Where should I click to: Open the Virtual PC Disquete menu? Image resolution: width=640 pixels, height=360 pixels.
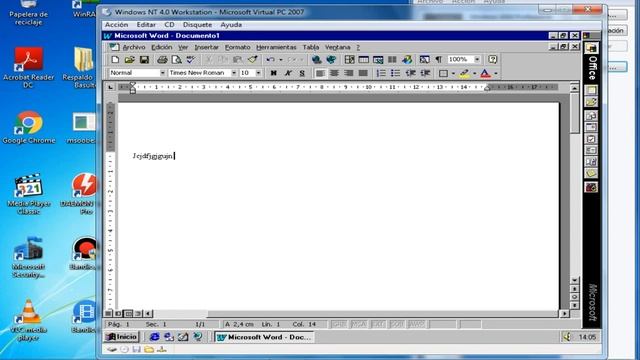pyautogui.click(x=197, y=25)
